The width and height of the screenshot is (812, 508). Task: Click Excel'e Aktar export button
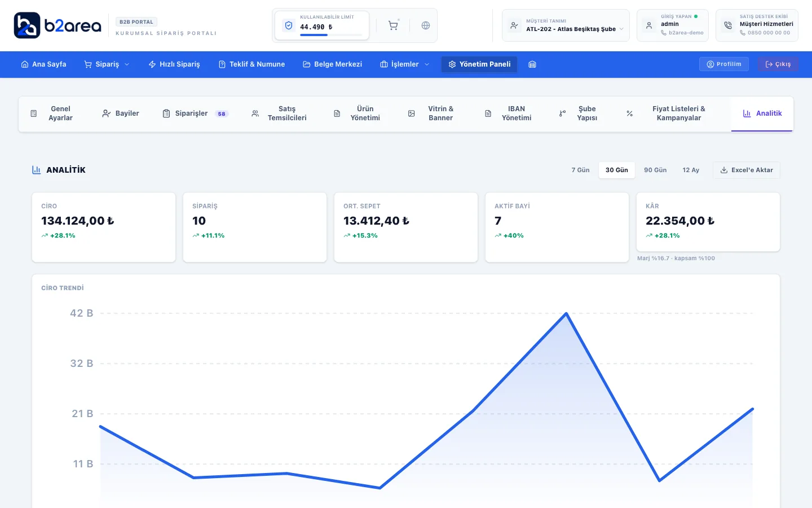click(x=747, y=170)
